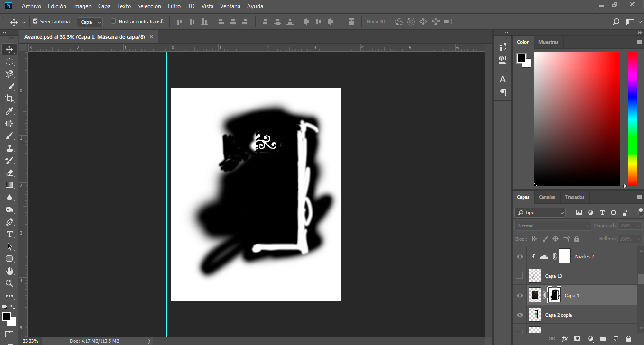
Task: Open the adjustment layer menu at panel bottom
Action: [x=591, y=339]
